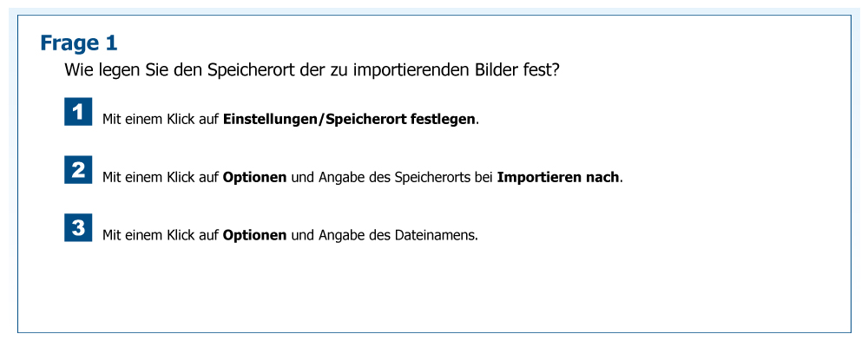
Task: Select answer number 3 icon
Action: (x=78, y=228)
